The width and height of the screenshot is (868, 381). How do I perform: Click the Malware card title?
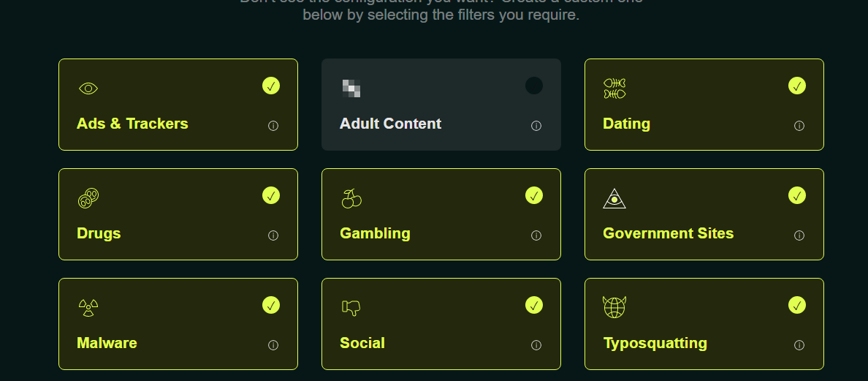[x=107, y=343]
